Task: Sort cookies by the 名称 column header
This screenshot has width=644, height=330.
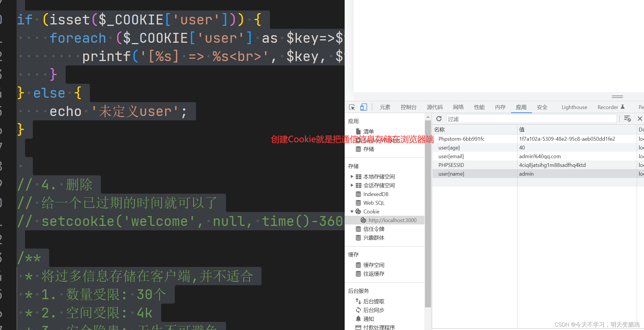Action: 474,130
